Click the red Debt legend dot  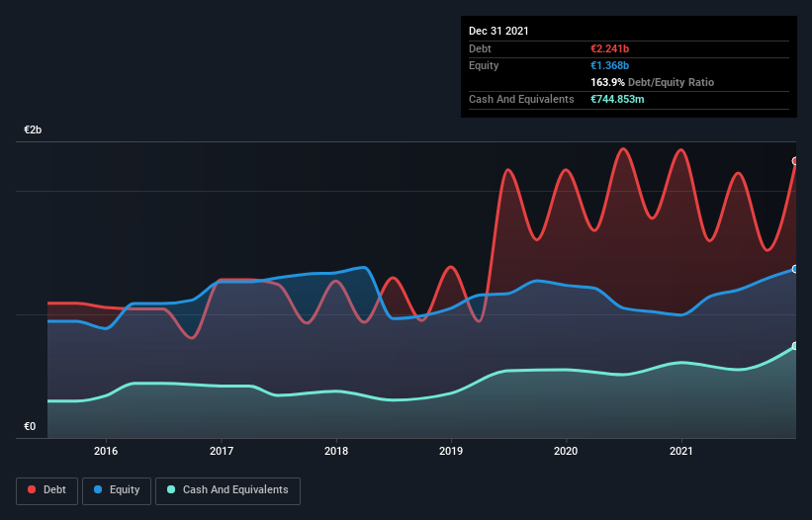pos(32,489)
